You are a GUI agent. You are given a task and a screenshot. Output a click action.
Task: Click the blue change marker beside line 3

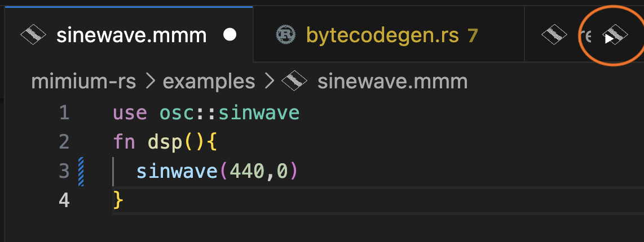click(x=80, y=171)
